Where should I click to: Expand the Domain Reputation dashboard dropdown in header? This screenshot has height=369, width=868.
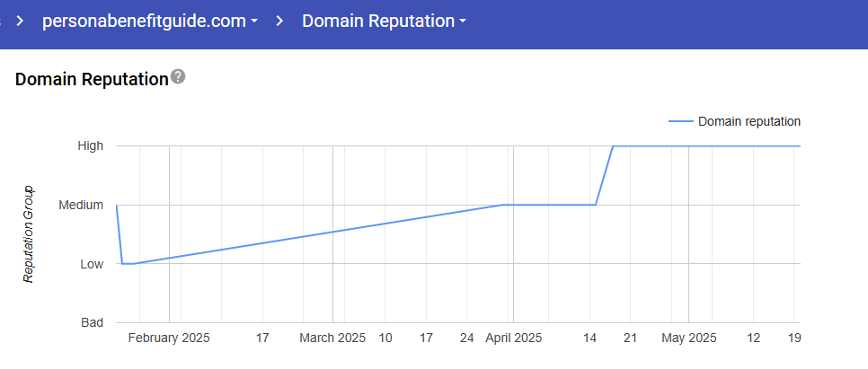[x=384, y=22]
